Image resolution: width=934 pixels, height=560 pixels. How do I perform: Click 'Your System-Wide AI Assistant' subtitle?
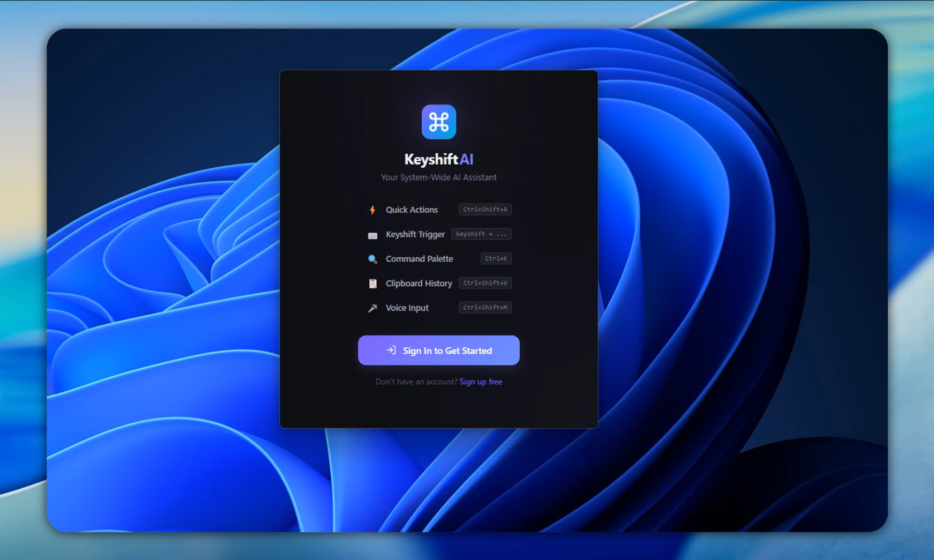[438, 177]
